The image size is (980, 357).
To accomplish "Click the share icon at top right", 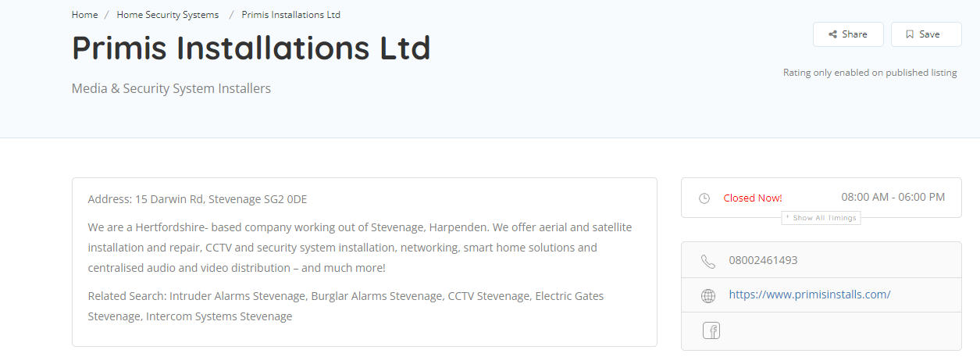I will pyautogui.click(x=833, y=34).
